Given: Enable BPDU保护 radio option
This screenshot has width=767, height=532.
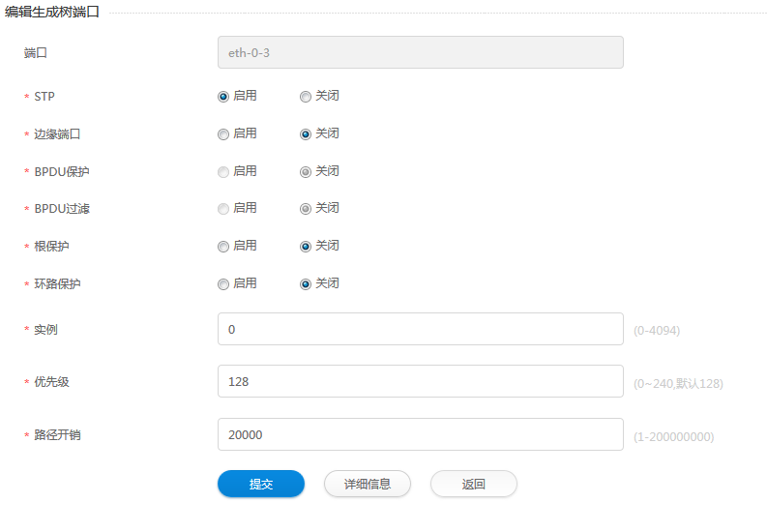Looking at the screenshot, I should click(223, 171).
